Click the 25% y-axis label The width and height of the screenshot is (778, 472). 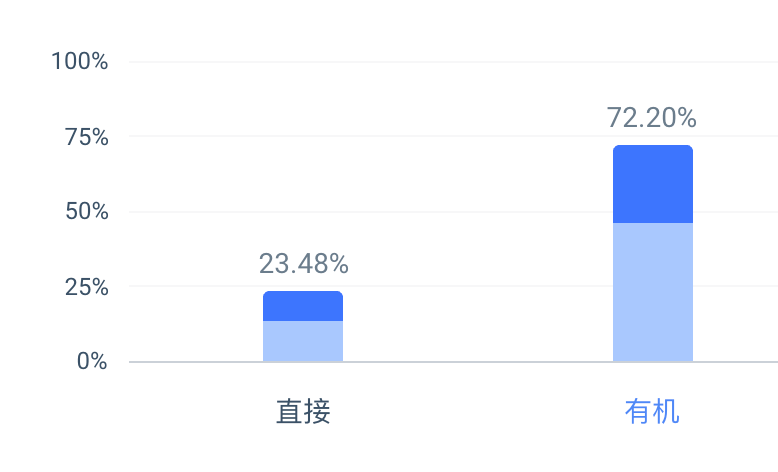pos(86,287)
